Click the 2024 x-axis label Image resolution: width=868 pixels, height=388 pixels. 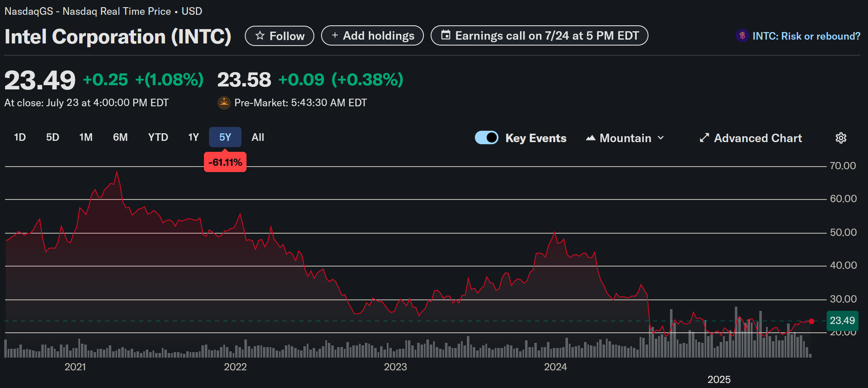[x=555, y=367]
